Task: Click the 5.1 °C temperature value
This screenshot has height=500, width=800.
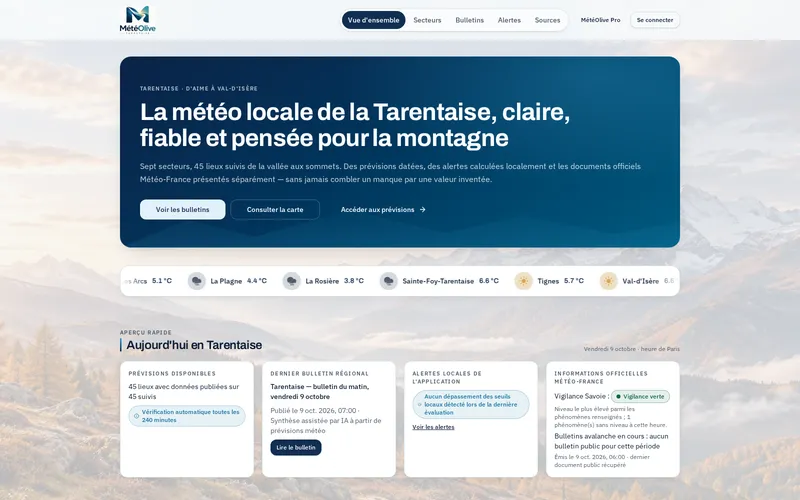Action: click(162, 281)
